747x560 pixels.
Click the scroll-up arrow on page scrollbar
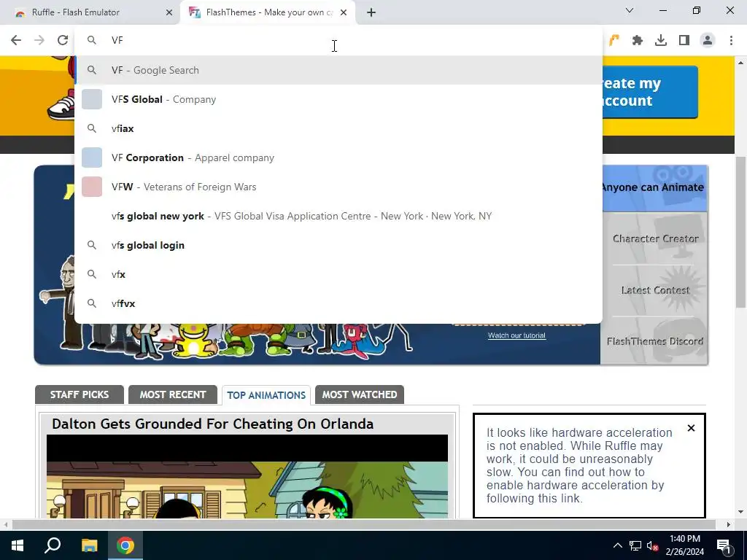(x=740, y=63)
